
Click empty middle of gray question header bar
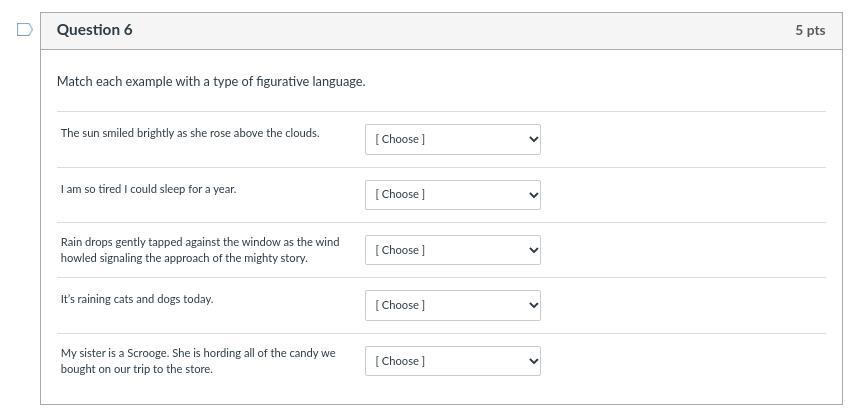point(450,30)
